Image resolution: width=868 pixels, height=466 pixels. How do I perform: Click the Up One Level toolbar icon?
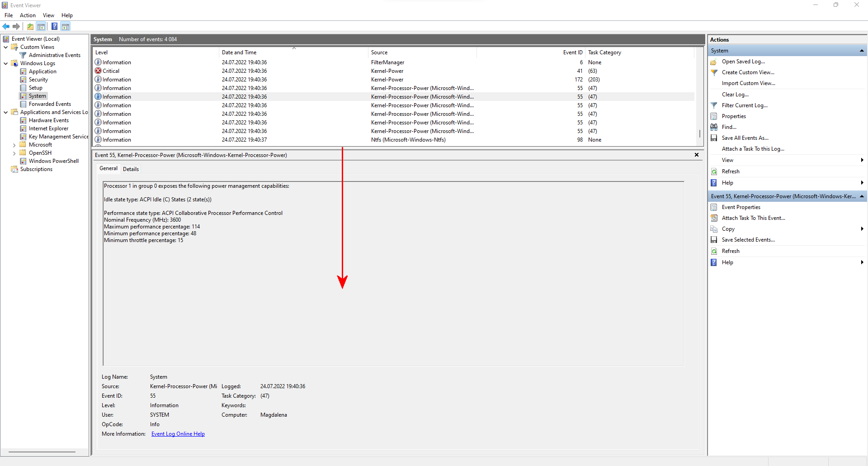(x=30, y=26)
